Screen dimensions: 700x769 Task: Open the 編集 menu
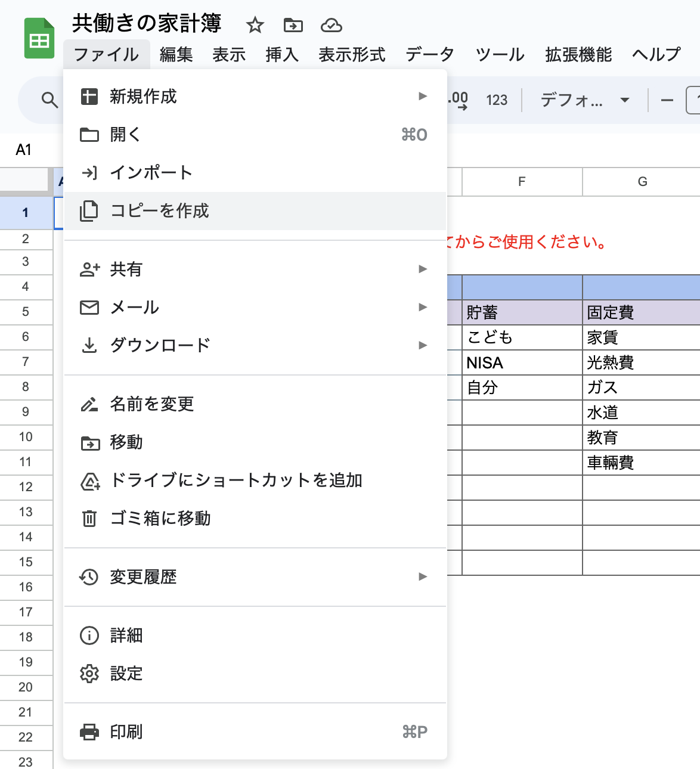(176, 55)
